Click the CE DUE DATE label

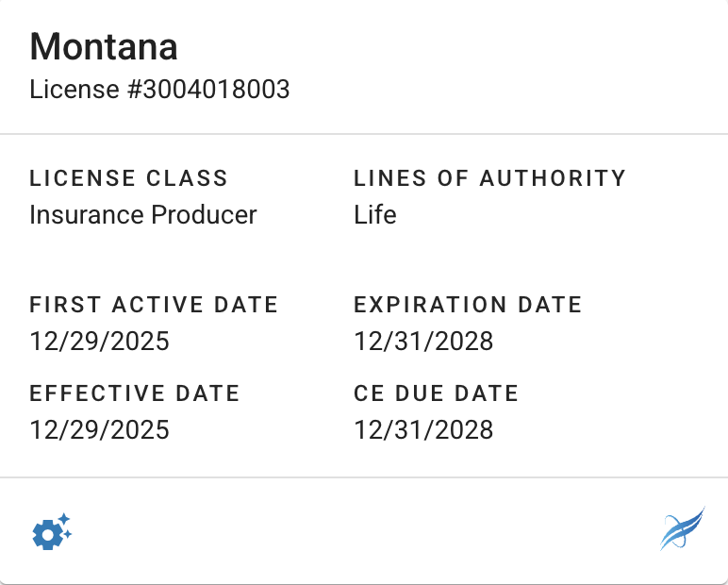[436, 393]
